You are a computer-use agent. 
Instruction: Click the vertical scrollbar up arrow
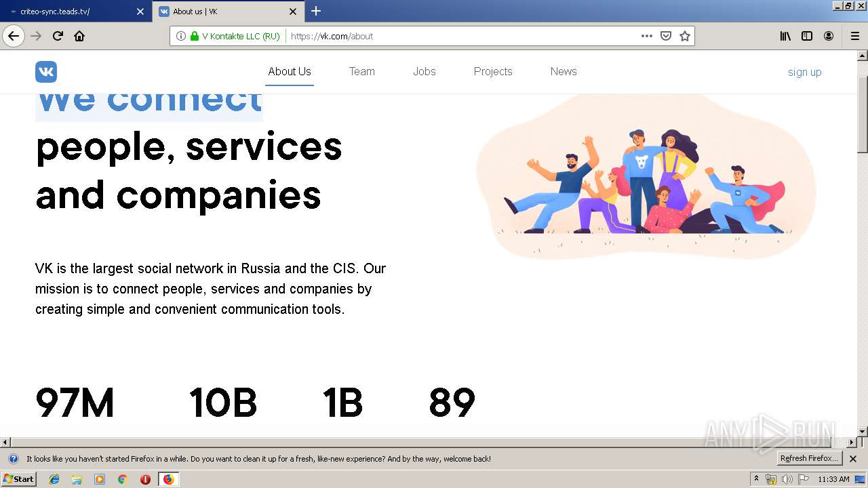coord(863,56)
